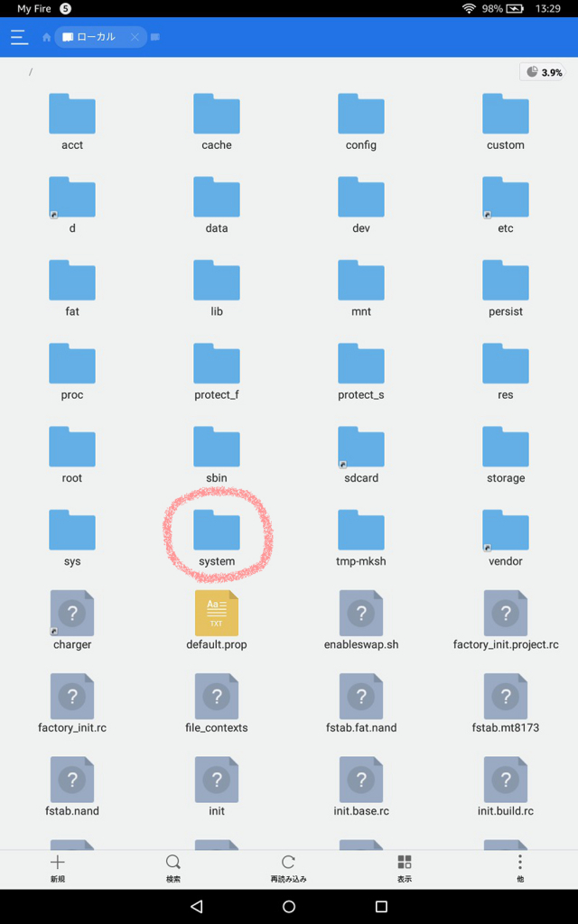Open the data folder
This screenshot has height=924, width=578.
tap(217, 205)
